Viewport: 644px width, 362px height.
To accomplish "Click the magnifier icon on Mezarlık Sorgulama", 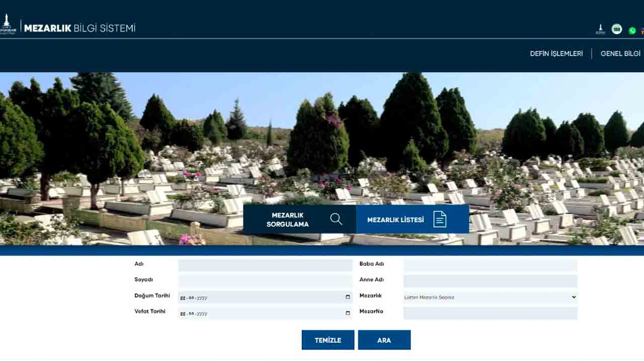I will 336,219.
